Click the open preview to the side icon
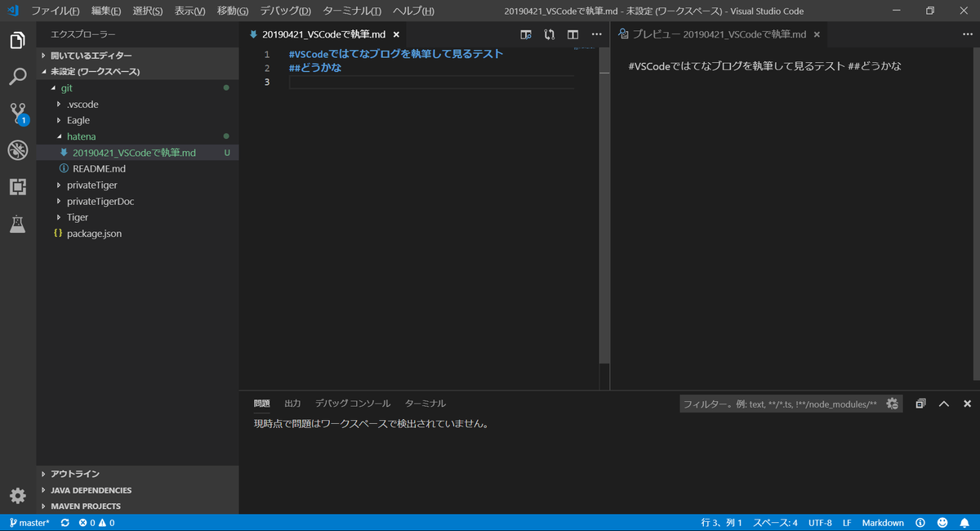This screenshot has width=980, height=531. 526,34
